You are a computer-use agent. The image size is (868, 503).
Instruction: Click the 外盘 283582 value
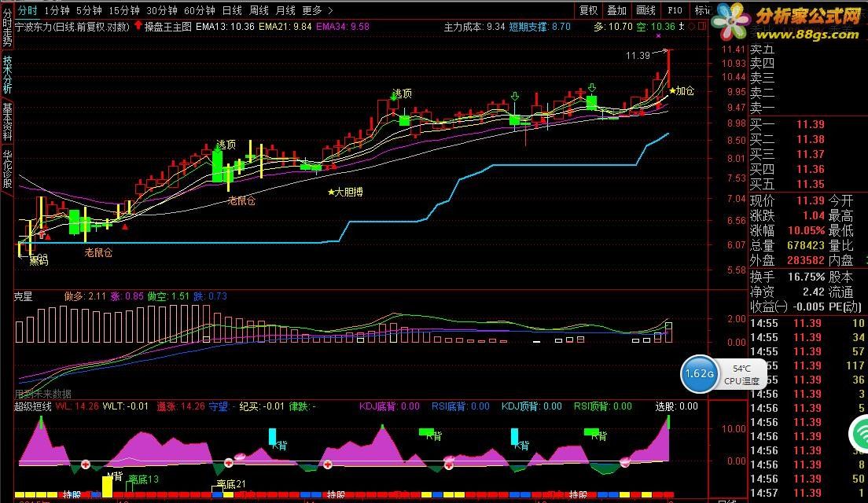(x=806, y=260)
